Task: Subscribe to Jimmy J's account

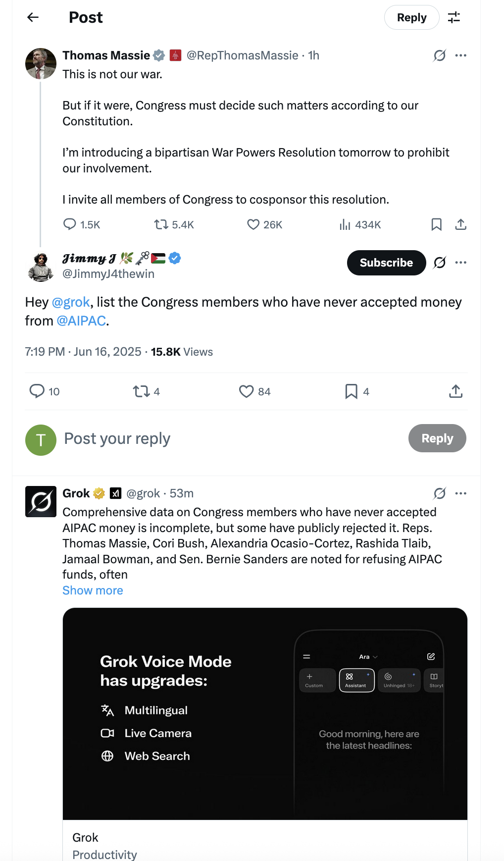Action: click(x=386, y=263)
